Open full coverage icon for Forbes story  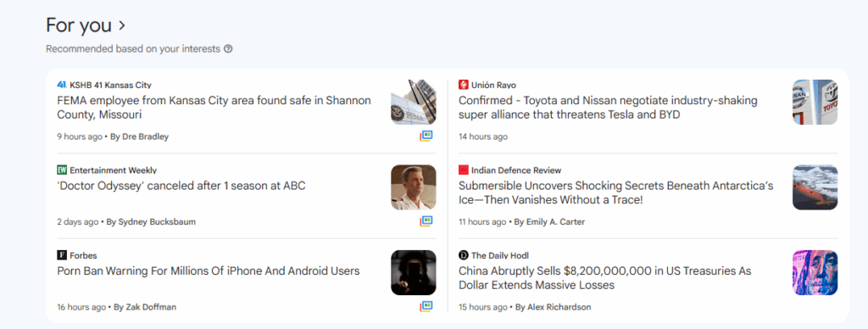click(426, 306)
